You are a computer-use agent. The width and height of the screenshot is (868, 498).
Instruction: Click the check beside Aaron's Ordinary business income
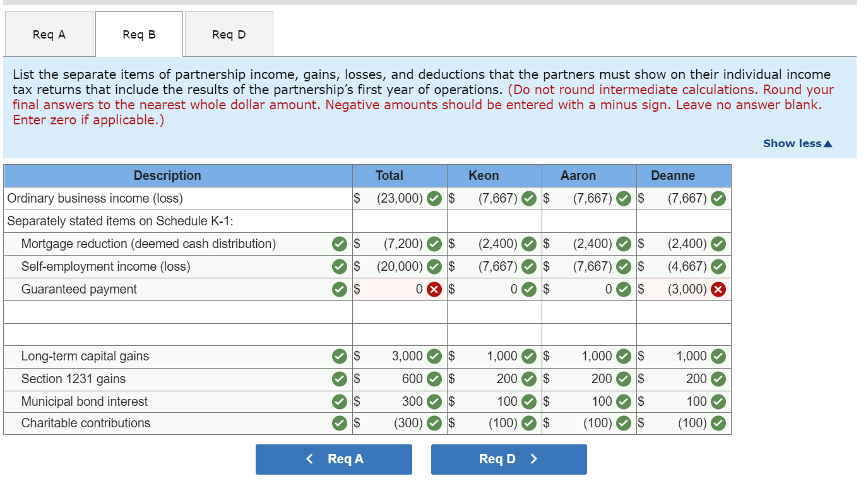coord(623,199)
